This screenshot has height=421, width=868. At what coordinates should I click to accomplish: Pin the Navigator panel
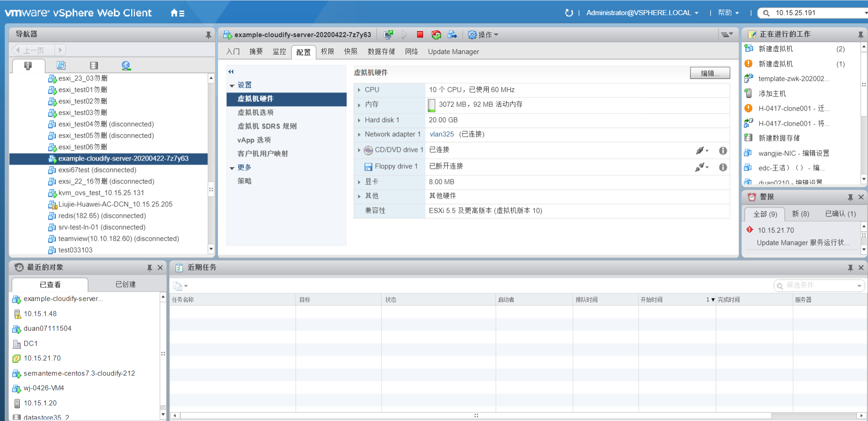pyautogui.click(x=208, y=35)
